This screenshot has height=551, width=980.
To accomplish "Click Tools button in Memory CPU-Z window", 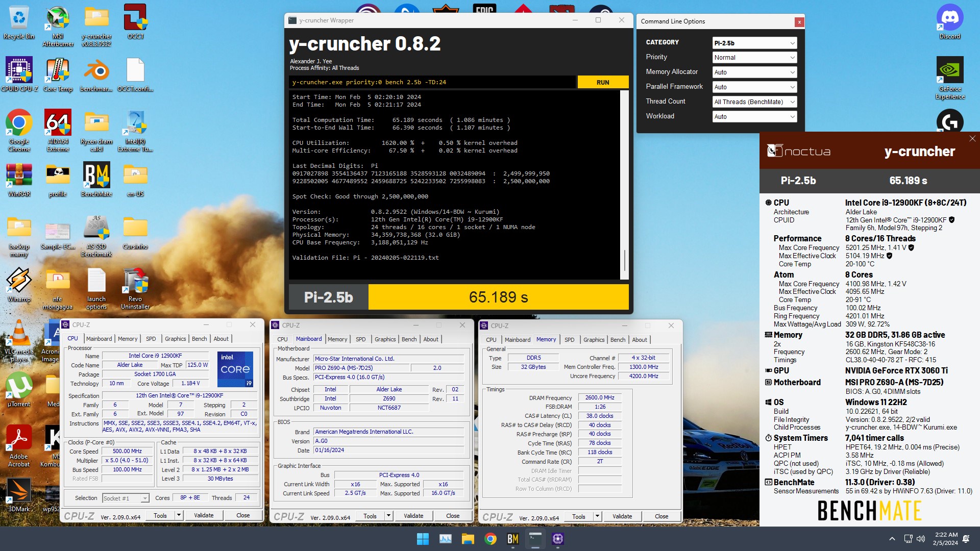I will tap(579, 516).
